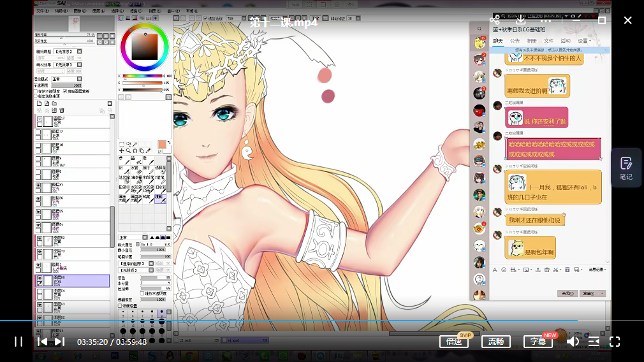Screen dimensions: 644x362
Task: Choose the zoom magnifier tool
Action: point(128,151)
